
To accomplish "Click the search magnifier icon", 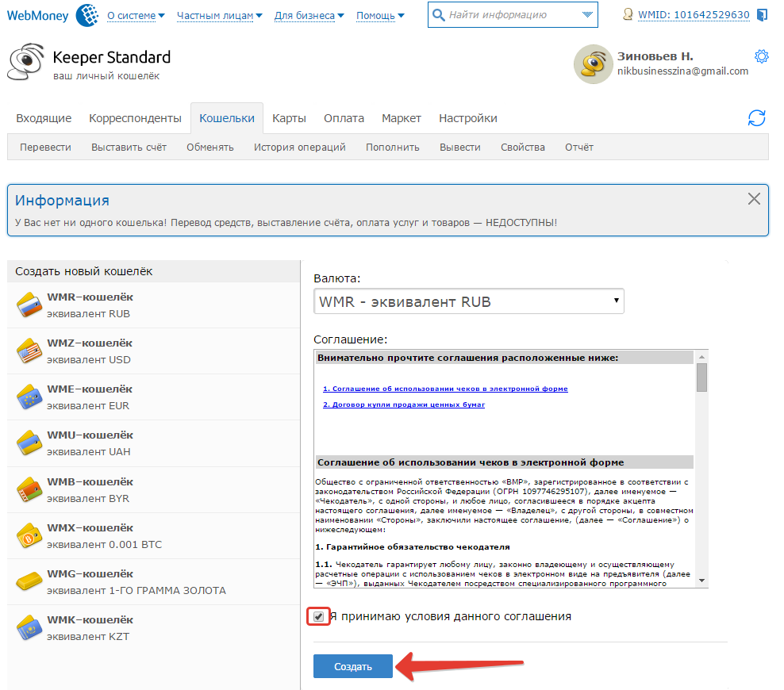I will (439, 15).
